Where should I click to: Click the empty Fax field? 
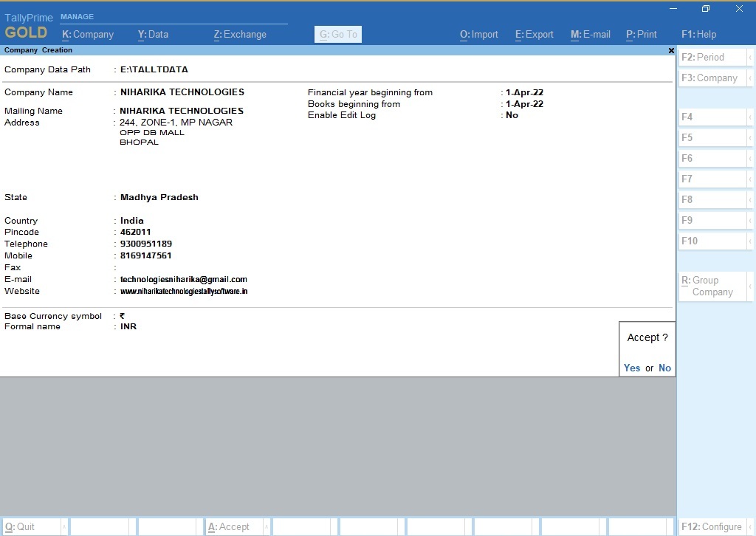(183, 267)
